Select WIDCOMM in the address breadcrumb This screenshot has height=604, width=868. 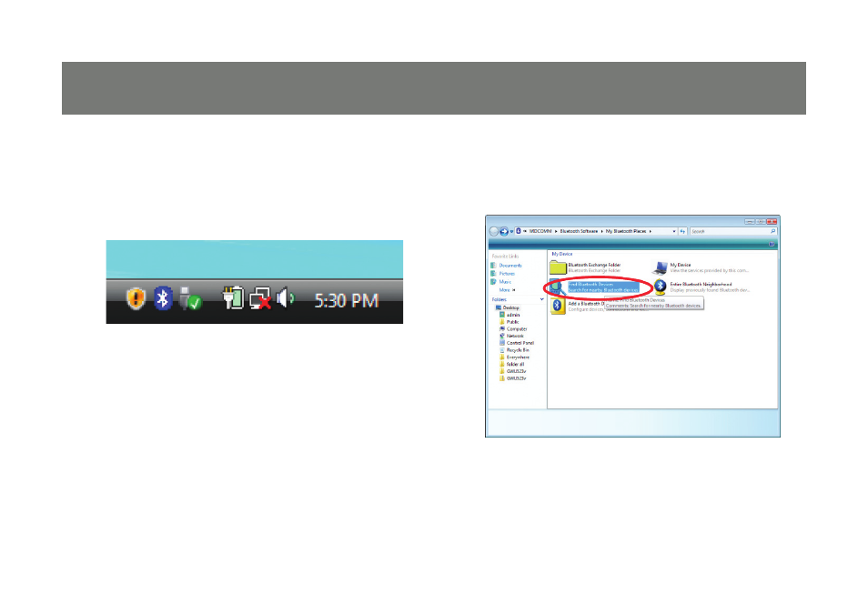tap(540, 231)
